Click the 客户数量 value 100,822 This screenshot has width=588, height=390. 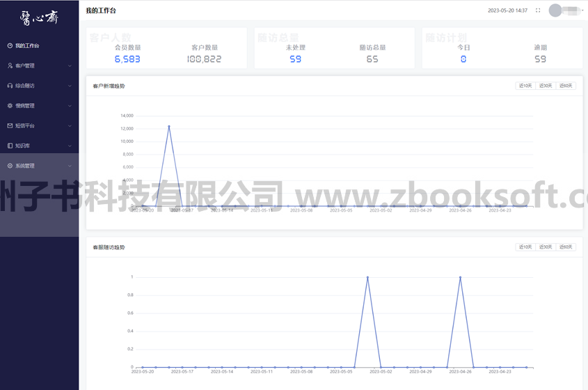point(205,59)
